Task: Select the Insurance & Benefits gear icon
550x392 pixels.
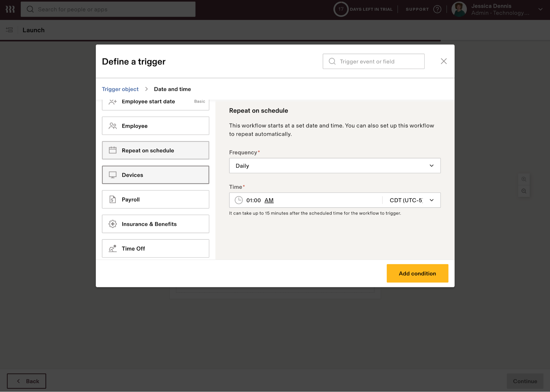Action: tap(112, 224)
